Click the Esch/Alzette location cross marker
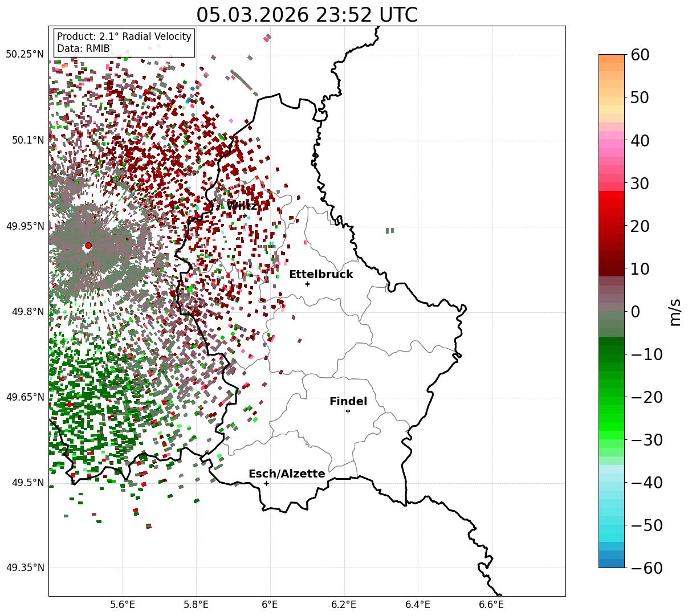The width and height of the screenshot is (688, 616). tap(266, 483)
